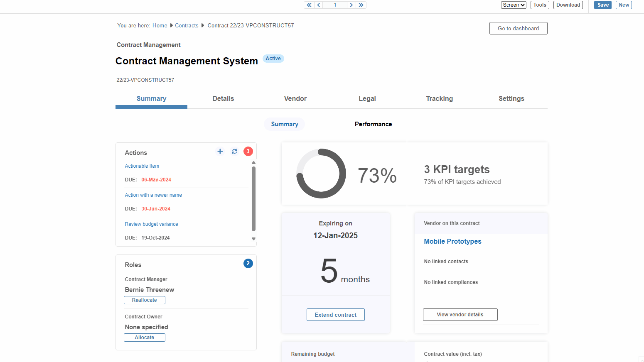Switch to the Summary main tab

(x=151, y=98)
